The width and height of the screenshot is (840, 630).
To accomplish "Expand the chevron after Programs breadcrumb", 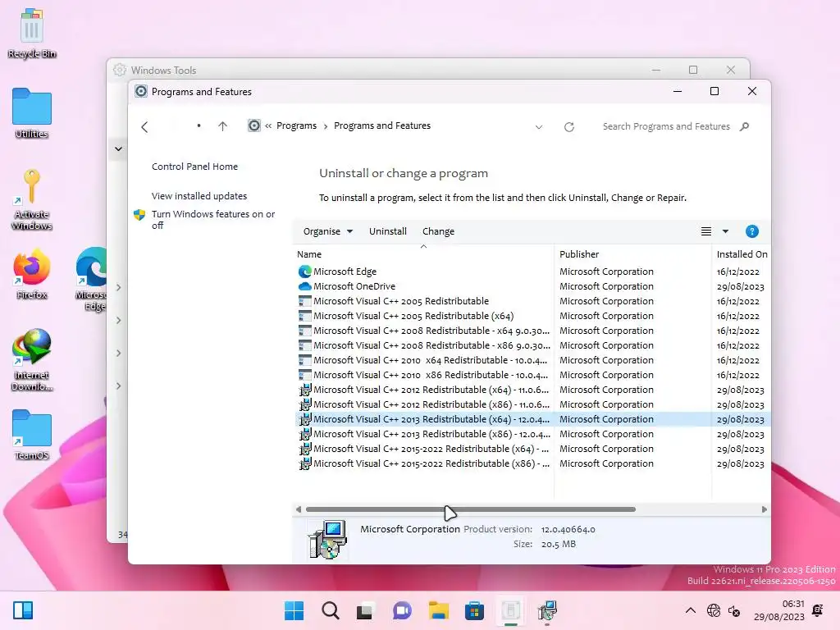I will [x=325, y=126].
